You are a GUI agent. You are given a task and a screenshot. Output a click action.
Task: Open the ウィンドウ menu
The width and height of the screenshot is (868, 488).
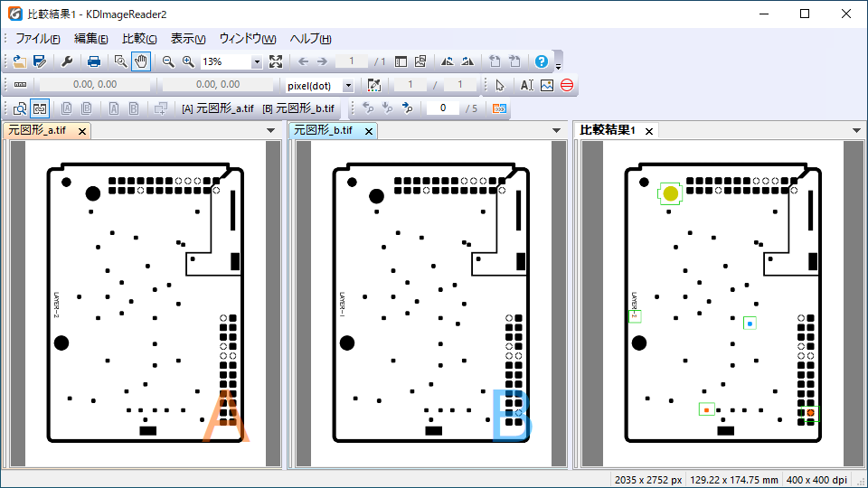[x=248, y=39]
